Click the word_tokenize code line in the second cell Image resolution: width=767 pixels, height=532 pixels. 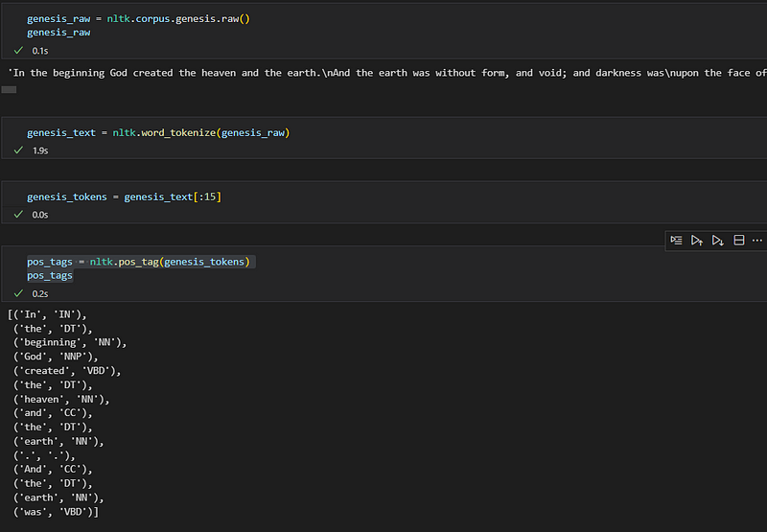click(158, 132)
